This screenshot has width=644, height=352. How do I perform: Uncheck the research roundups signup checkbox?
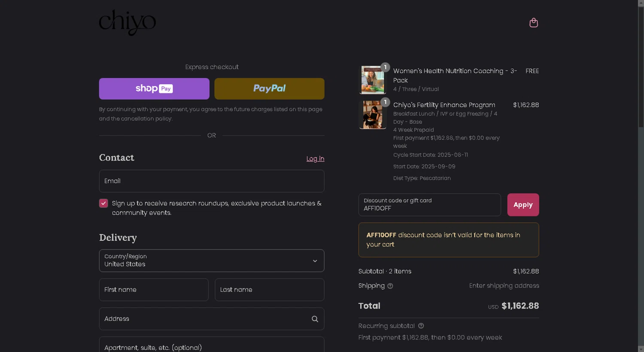click(x=103, y=203)
